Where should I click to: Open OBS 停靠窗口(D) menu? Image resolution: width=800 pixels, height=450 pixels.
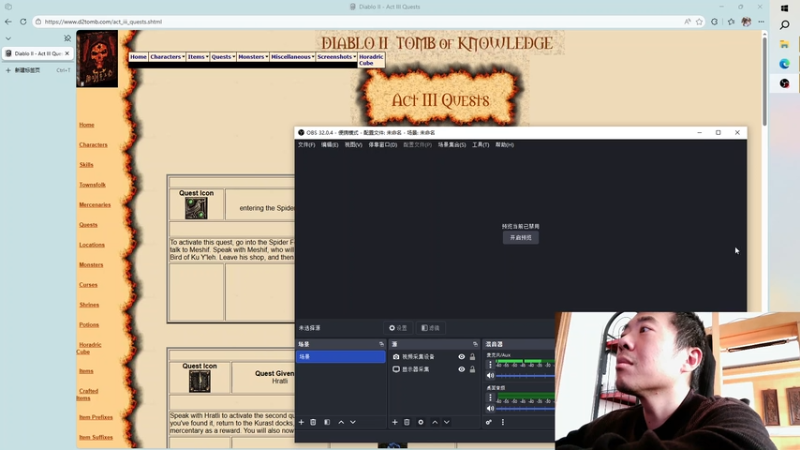click(383, 145)
